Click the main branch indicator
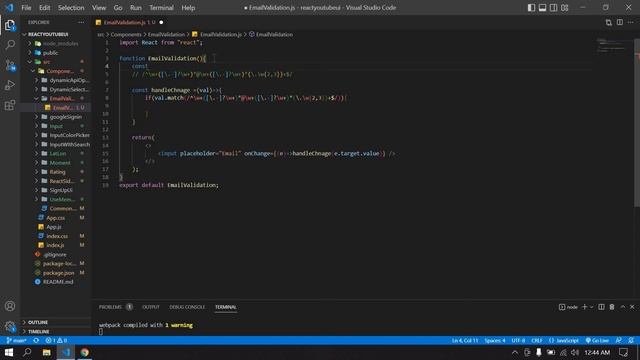 [x=17, y=340]
